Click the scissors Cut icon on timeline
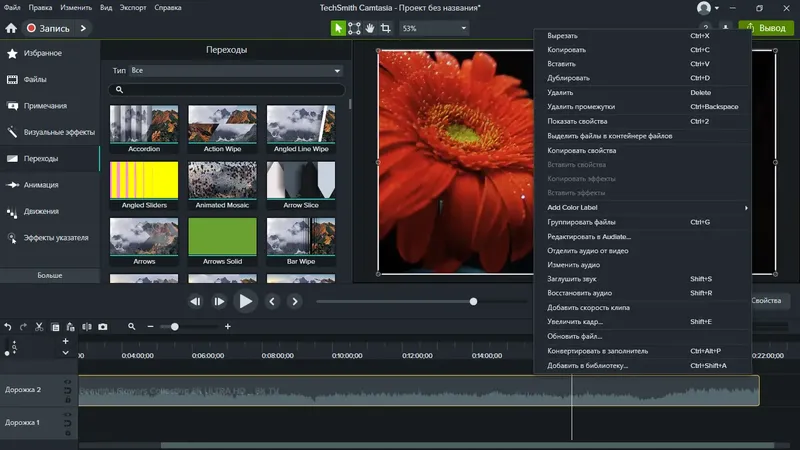This screenshot has width=800, height=450. 39,326
